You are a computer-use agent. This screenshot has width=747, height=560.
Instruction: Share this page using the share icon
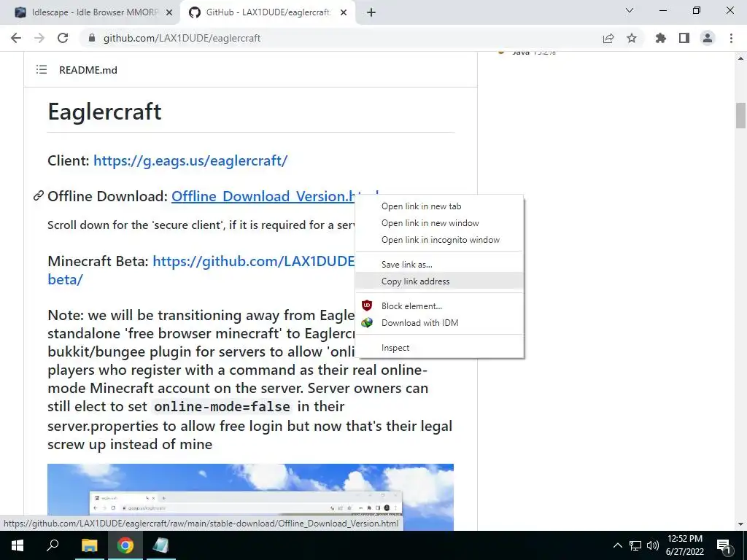[x=608, y=38]
